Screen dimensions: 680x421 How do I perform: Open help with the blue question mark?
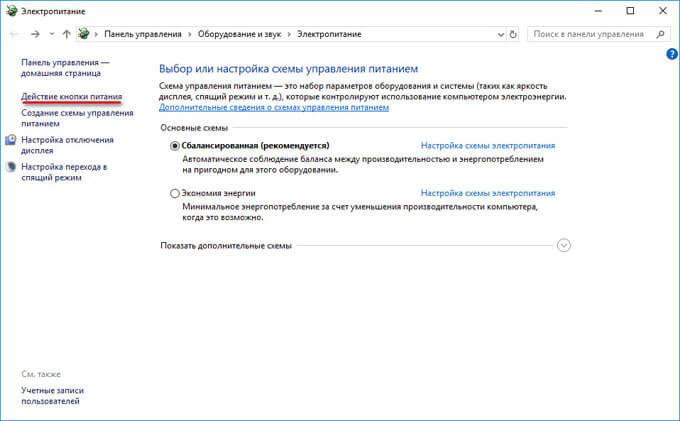point(672,54)
